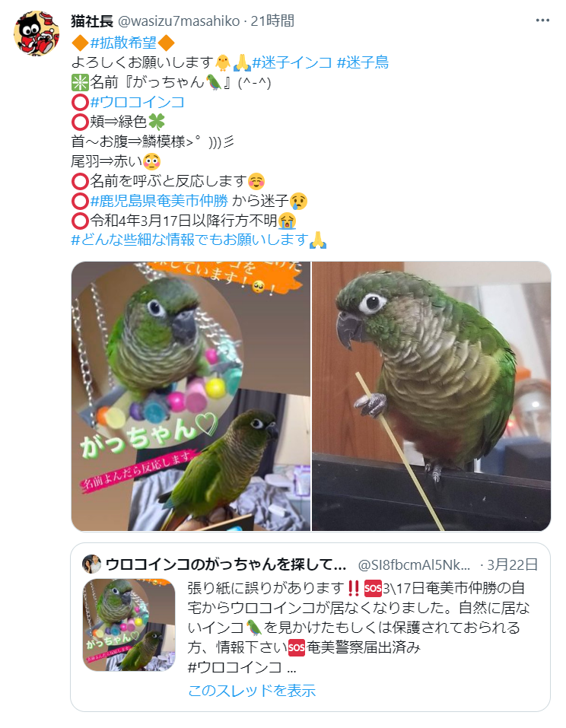This screenshot has height=728, width=566.
Task: Click the #ウロコインコ hashtag in main tweet
Action: tap(137, 102)
